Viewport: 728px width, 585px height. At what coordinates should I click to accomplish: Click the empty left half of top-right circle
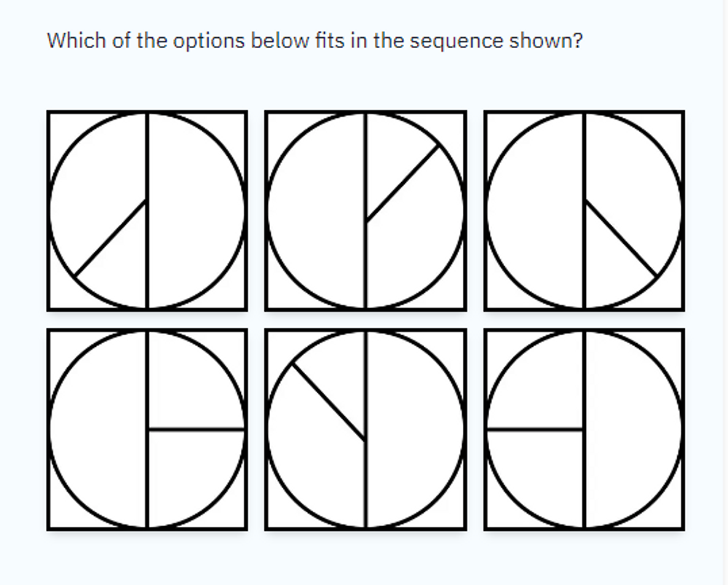click(536, 211)
